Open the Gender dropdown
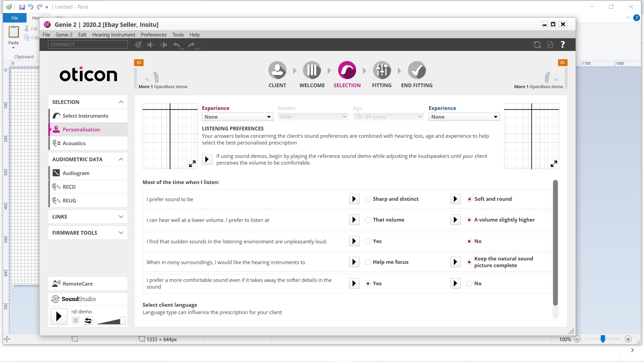Screen dimensions: 644x362 tap(313, 117)
